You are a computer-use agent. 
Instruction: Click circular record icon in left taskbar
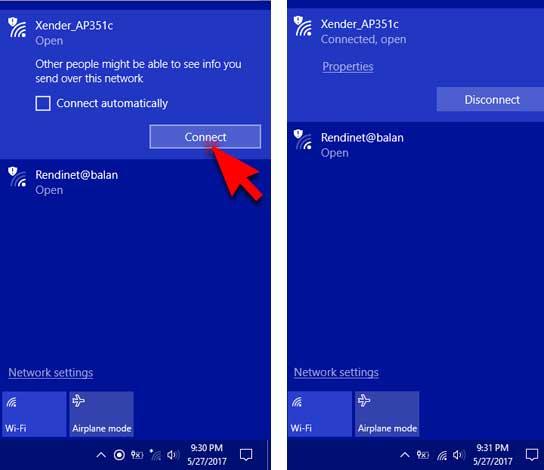click(x=119, y=455)
